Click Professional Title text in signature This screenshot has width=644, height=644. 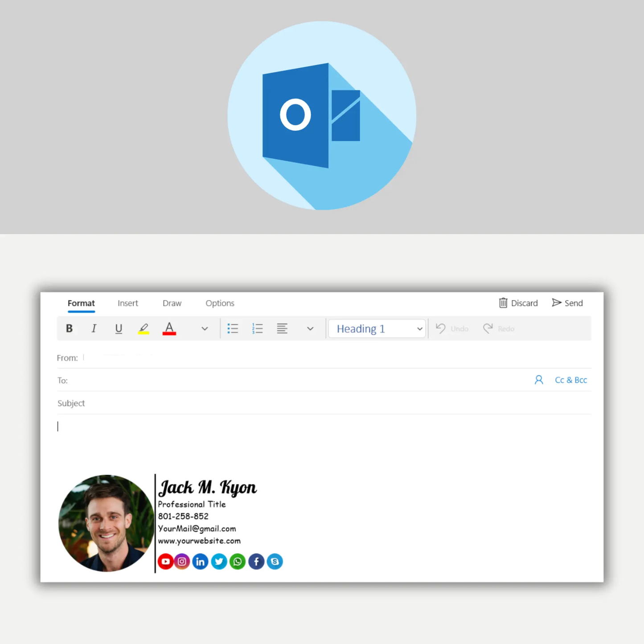click(192, 504)
